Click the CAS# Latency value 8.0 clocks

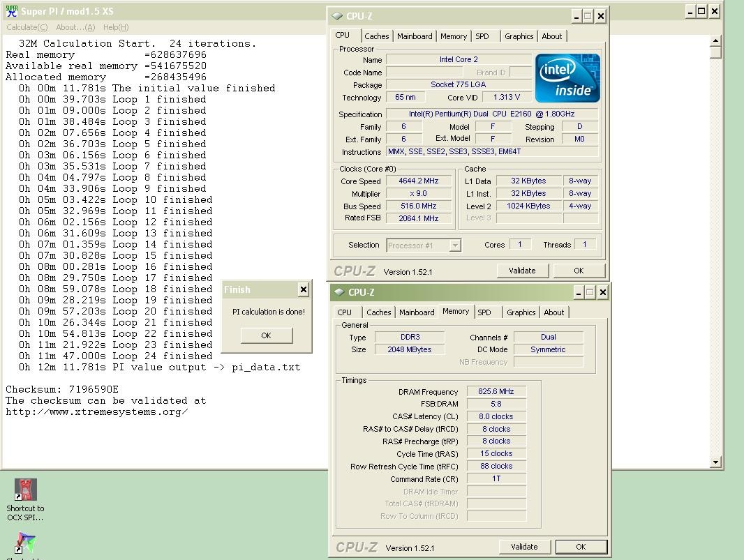pyautogui.click(x=496, y=417)
